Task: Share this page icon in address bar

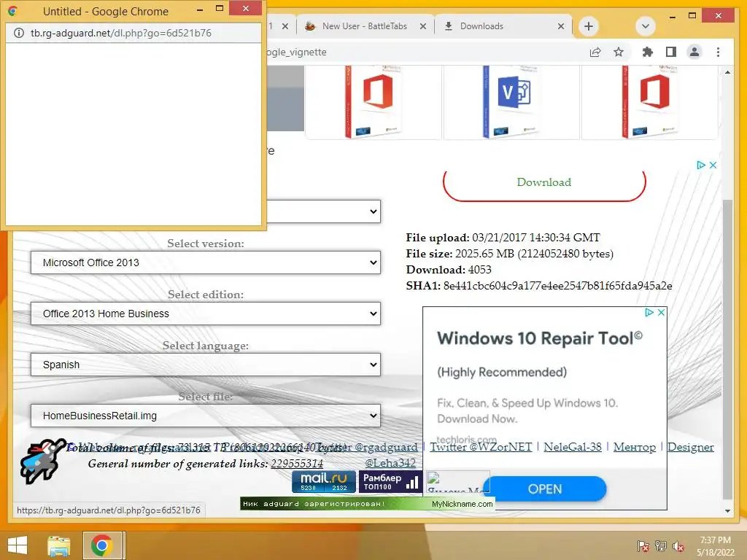Action: [x=595, y=52]
